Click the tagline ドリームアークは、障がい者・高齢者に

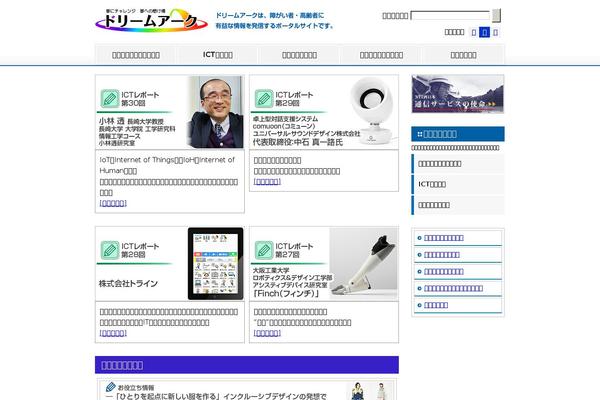point(270,15)
